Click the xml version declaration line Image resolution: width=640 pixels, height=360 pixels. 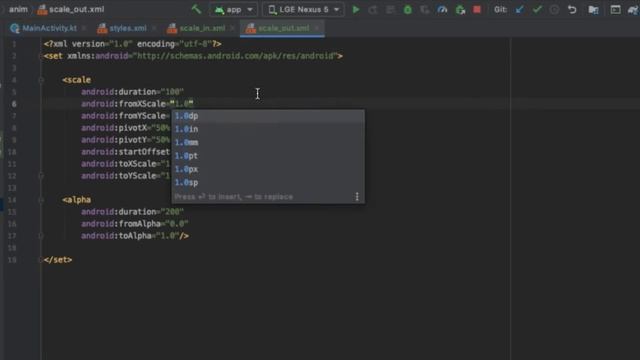(133, 44)
